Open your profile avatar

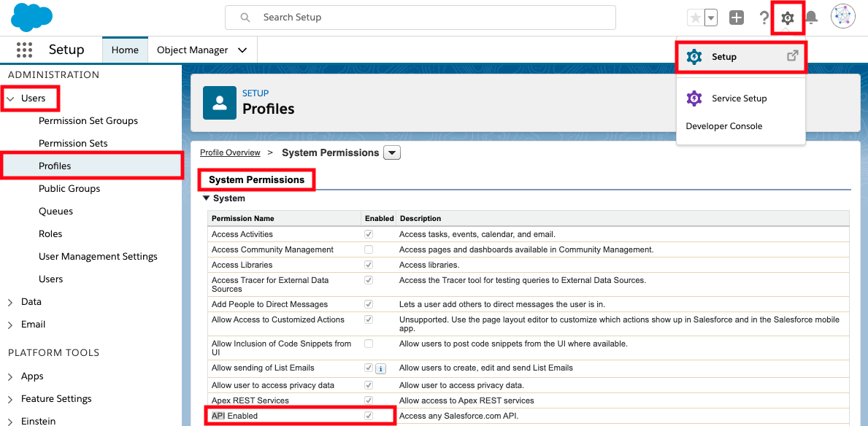point(842,15)
